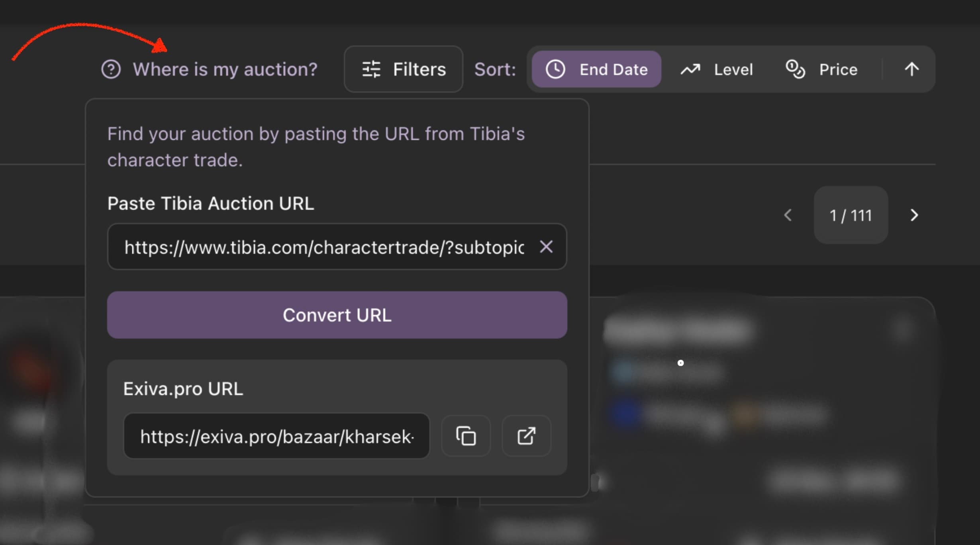
Task: Toggle the ascending sort arrow
Action: tap(911, 69)
